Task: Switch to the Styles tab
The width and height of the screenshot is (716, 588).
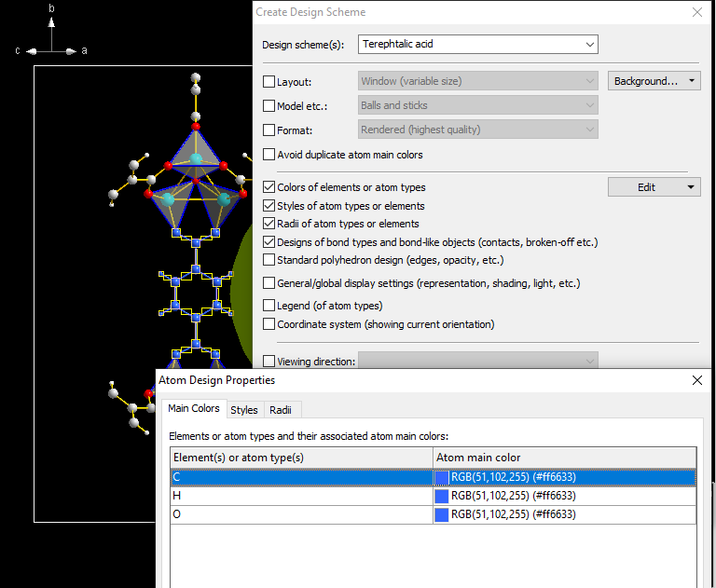Action: [244, 410]
